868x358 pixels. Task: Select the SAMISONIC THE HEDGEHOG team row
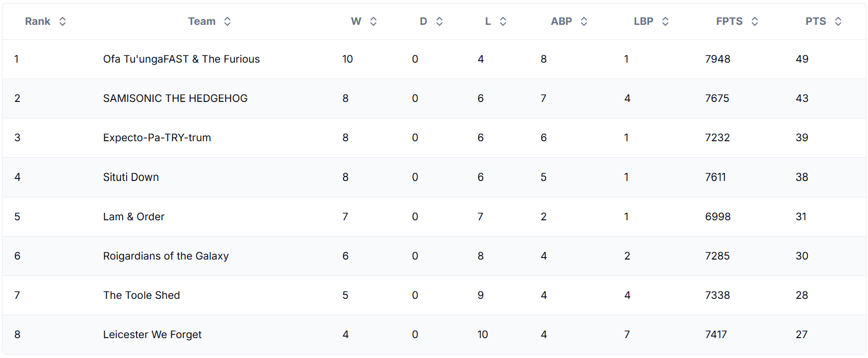click(x=434, y=98)
